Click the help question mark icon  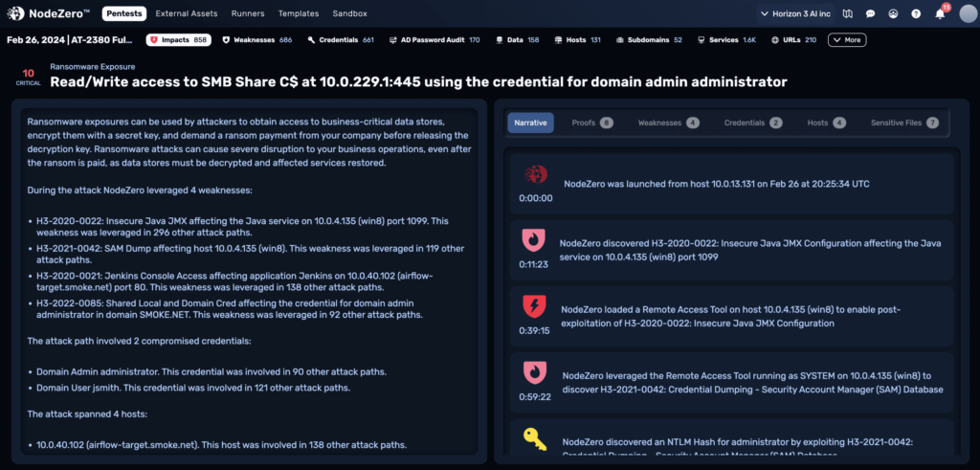[x=916, y=14]
